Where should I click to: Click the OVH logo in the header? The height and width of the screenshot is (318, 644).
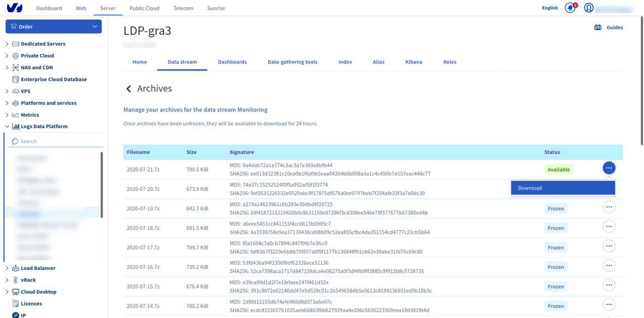pyautogui.click(x=14, y=7)
